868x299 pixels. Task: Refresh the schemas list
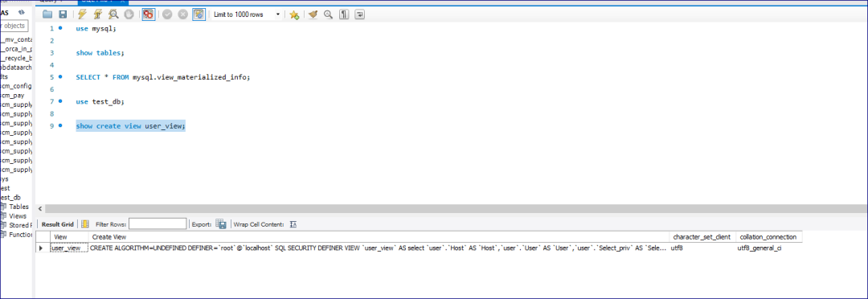point(22,11)
